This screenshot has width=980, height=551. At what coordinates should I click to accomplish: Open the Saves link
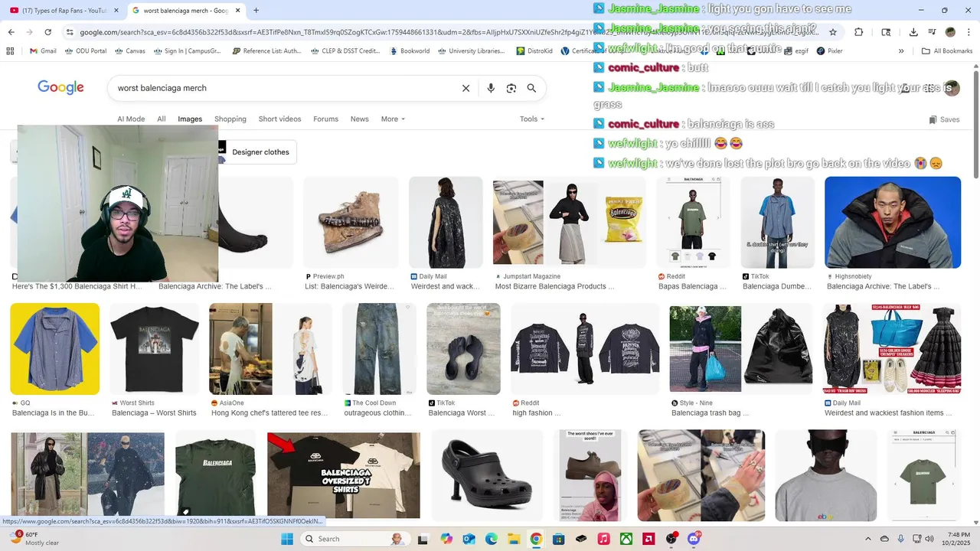(x=944, y=119)
